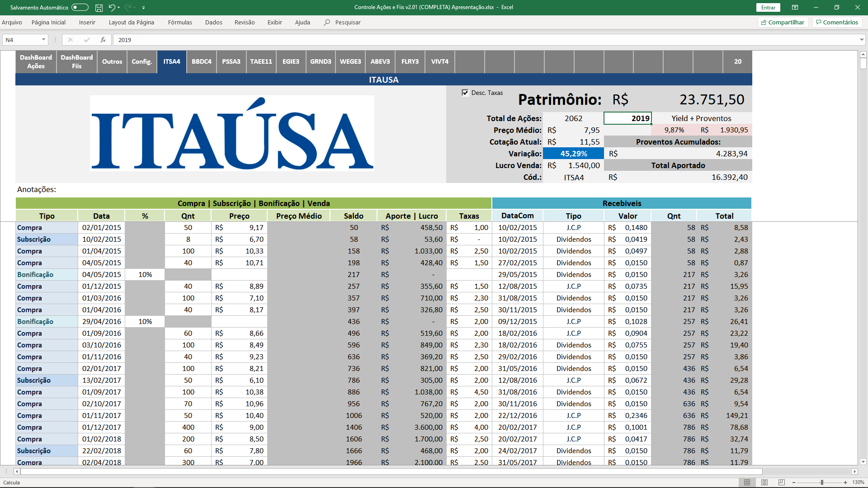Switch to Page Break Preview icon
868x488 pixels.
coord(782,483)
